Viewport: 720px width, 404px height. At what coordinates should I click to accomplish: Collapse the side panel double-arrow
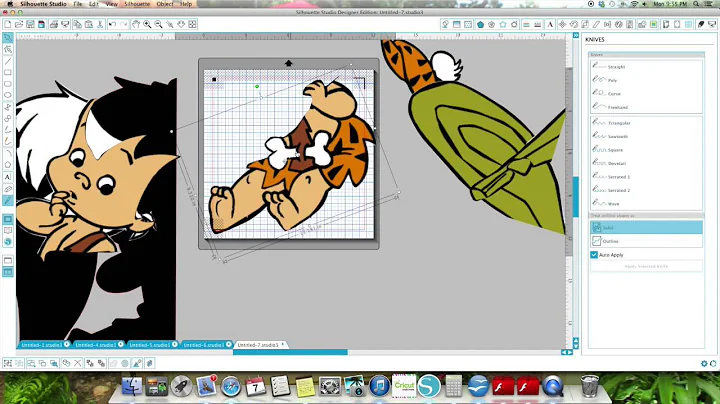coord(575,35)
